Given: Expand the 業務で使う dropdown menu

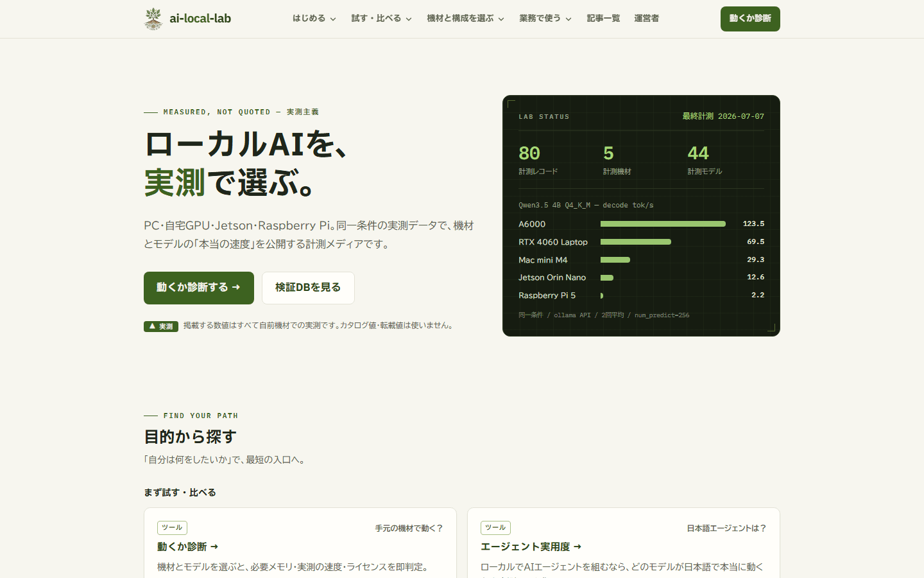Looking at the screenshot, I should coord(545,19).
